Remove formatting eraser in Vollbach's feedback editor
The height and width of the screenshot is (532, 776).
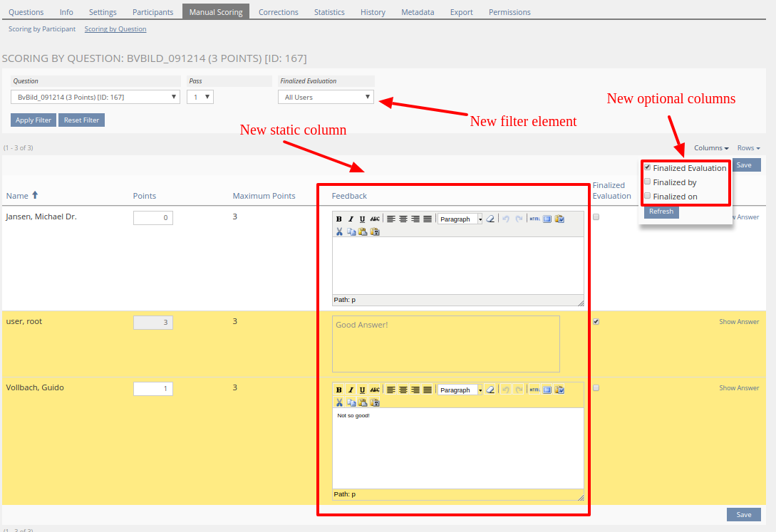click(490, 390)
